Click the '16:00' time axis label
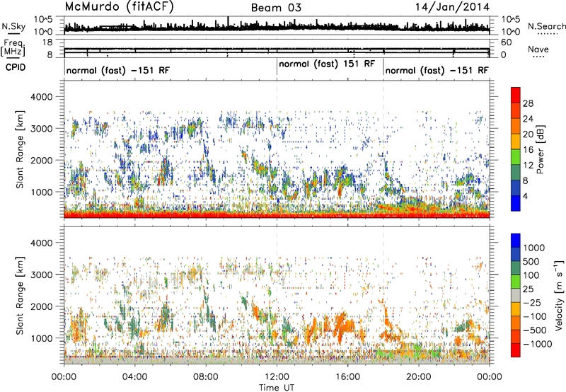The image size is (566, 392). (348, 377)
